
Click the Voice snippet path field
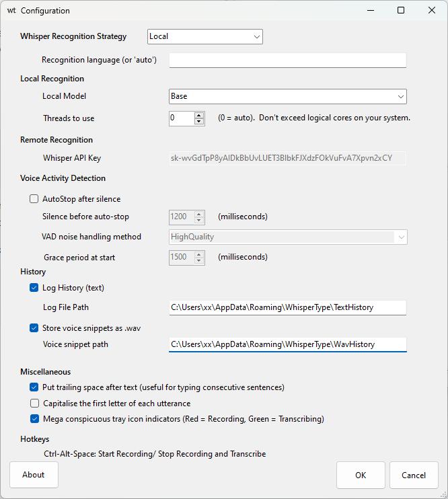287,344
